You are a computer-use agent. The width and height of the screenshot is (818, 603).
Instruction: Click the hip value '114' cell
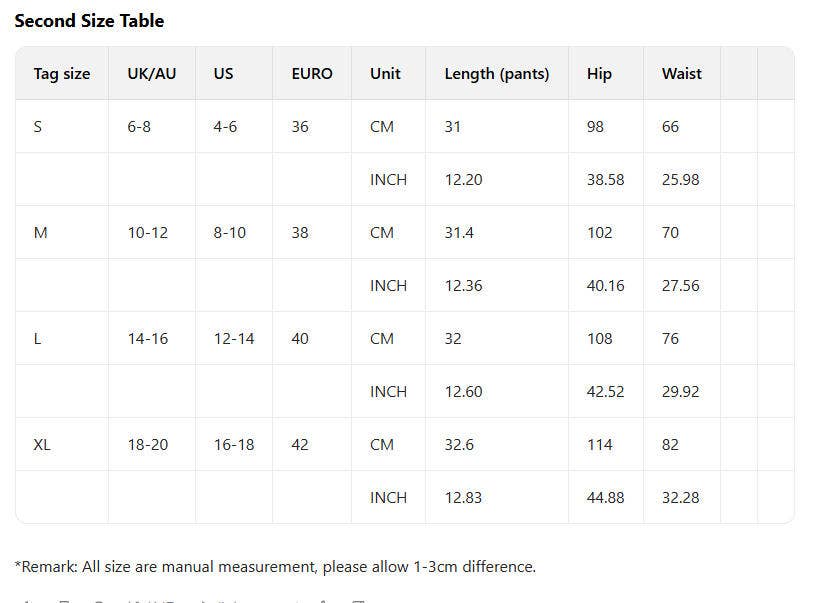tap(600, 445)
